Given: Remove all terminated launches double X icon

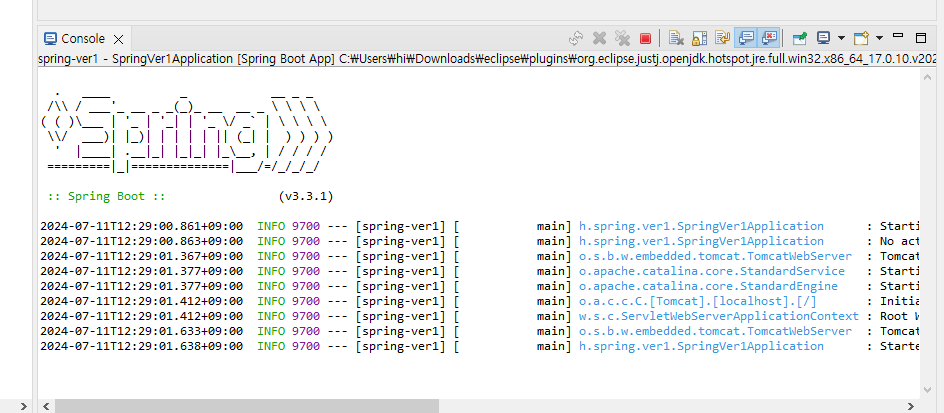Looking at the screenshot, I should tap(622, 39).
